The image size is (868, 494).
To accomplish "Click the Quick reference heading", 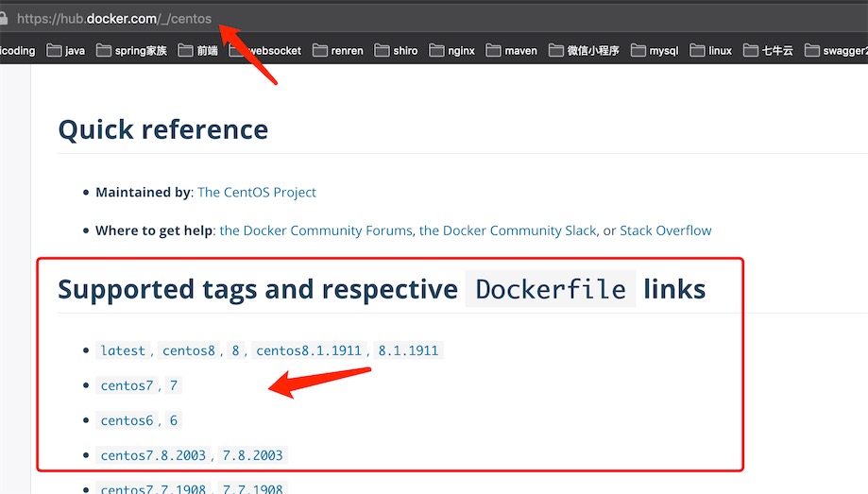I will coord(163,129).
